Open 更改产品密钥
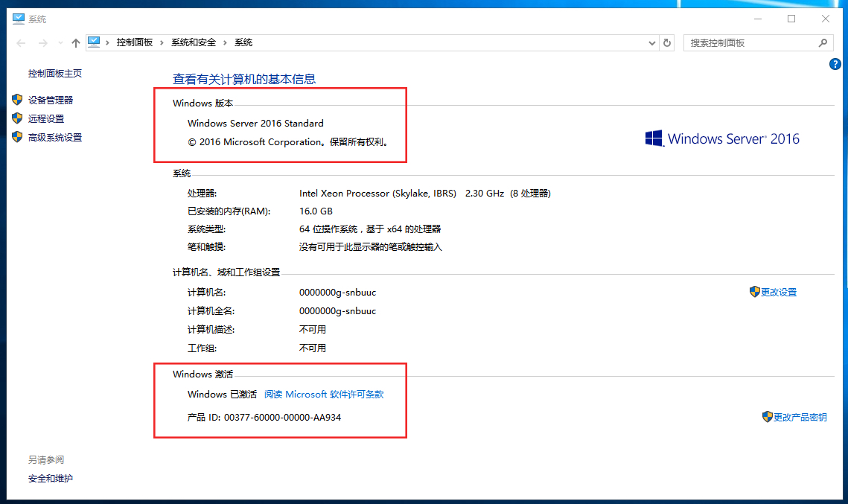Screen dimensions: 848x504 point(800,417)
